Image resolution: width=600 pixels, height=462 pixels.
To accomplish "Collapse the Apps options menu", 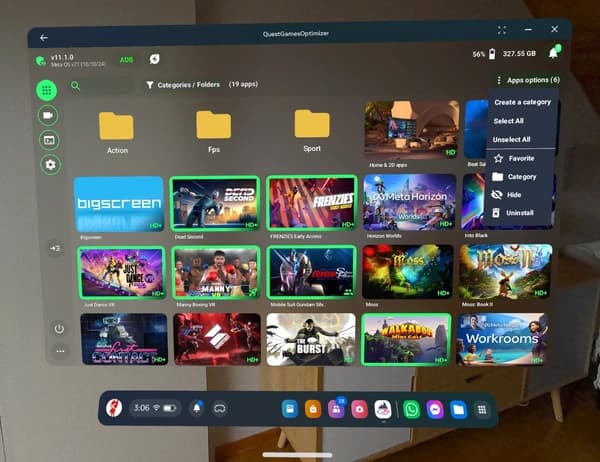I will (x=527, y=80).
